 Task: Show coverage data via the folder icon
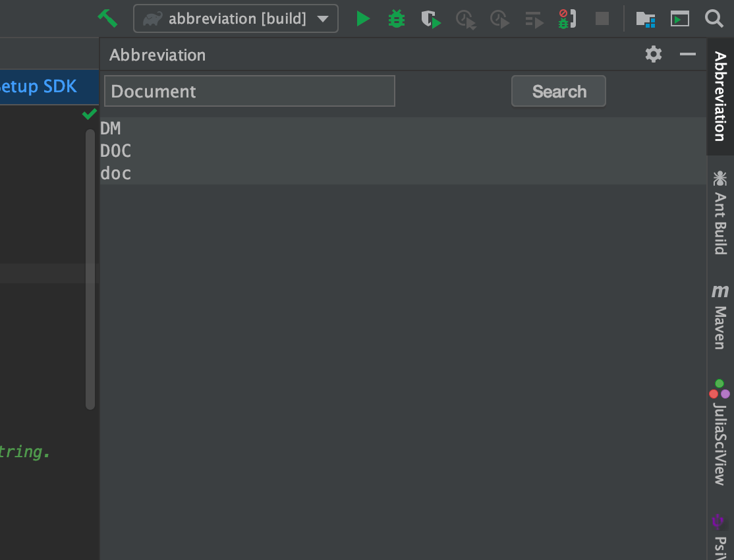pos(646,19)
